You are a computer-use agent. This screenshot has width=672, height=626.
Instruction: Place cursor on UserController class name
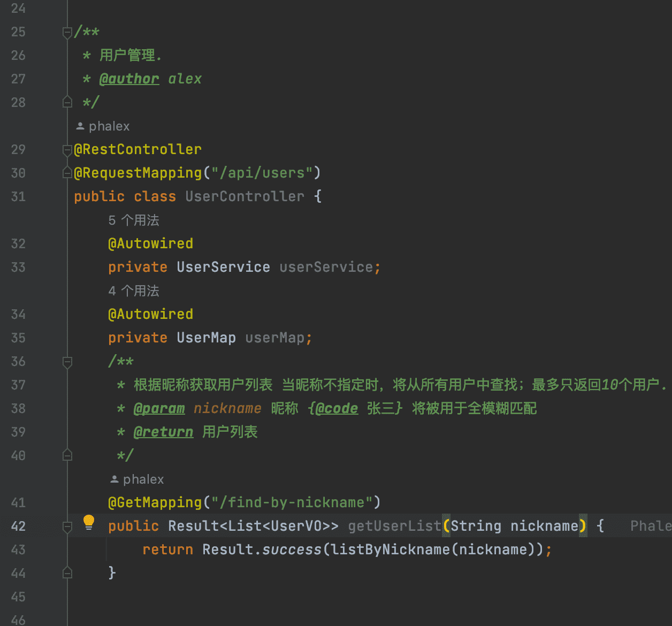coord(245,197)
